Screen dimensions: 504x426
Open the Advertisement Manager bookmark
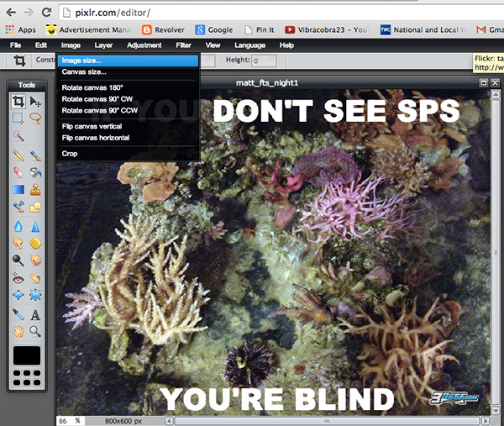point(88,30)
